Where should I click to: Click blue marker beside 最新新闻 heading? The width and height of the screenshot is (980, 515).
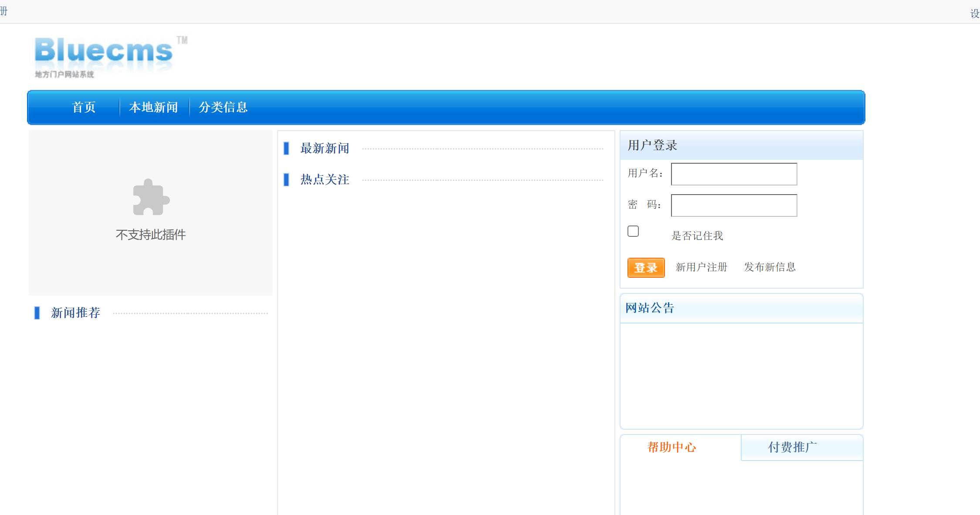(x=286, y=148)
